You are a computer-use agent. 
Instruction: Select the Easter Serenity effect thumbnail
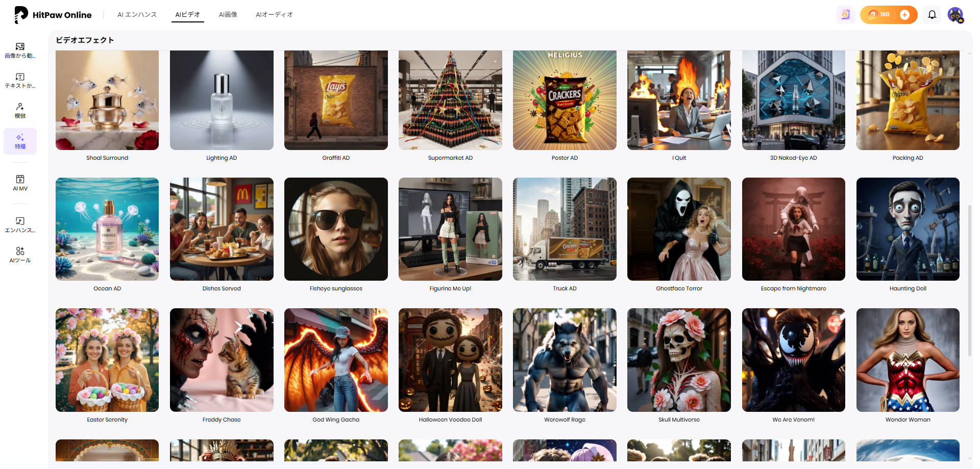(x=107, y=360)
